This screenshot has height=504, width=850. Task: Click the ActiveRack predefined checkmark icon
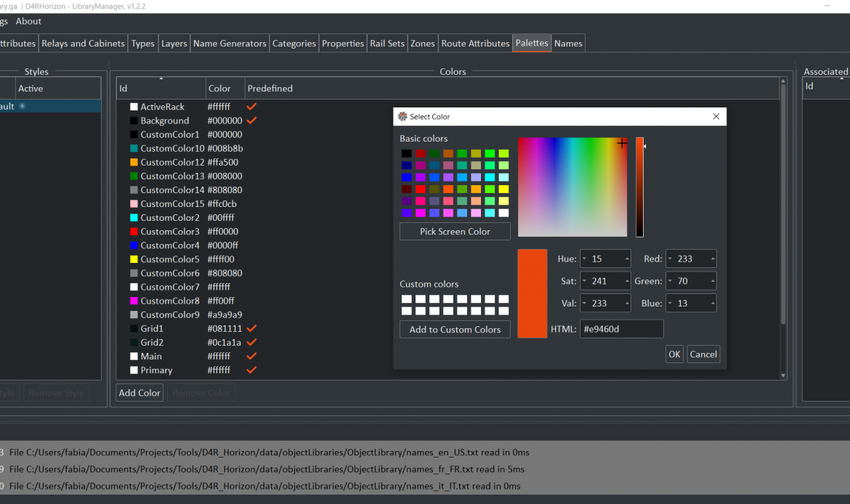[x=252, y=107]
